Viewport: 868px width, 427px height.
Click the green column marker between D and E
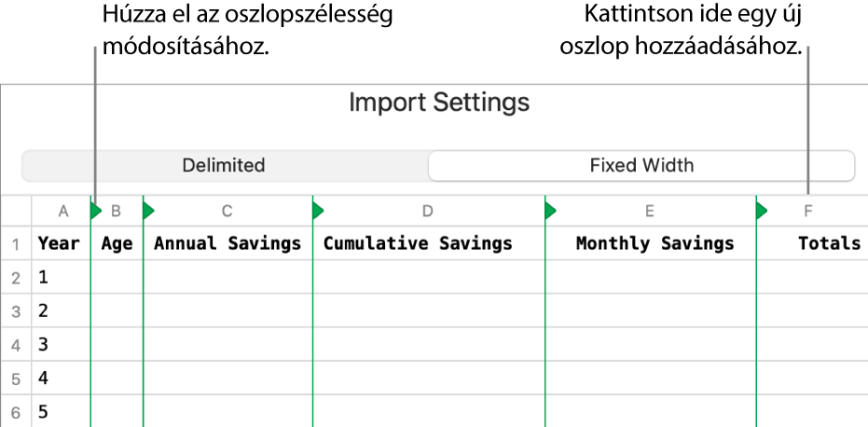(x=549, y=212)
